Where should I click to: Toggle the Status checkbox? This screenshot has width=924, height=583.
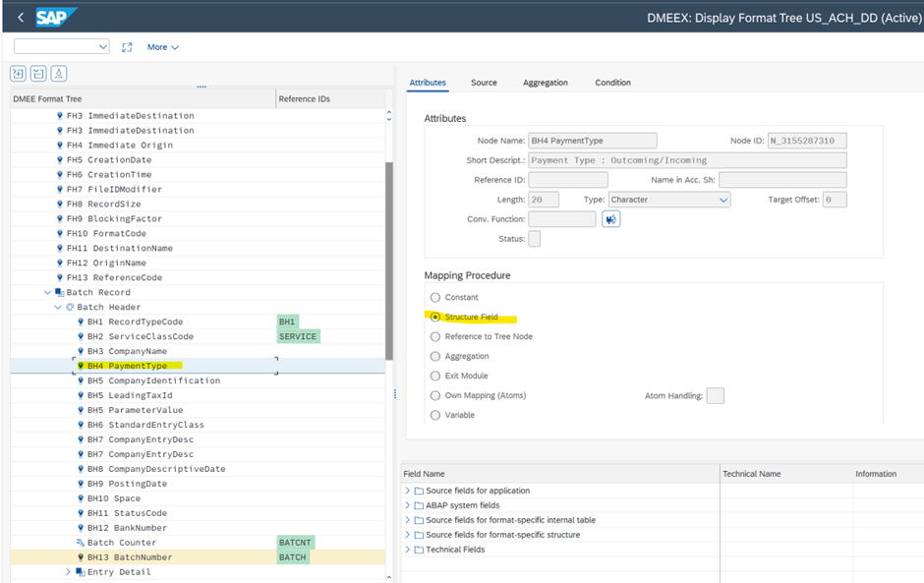pyautogui.click(x=535, y=239)
